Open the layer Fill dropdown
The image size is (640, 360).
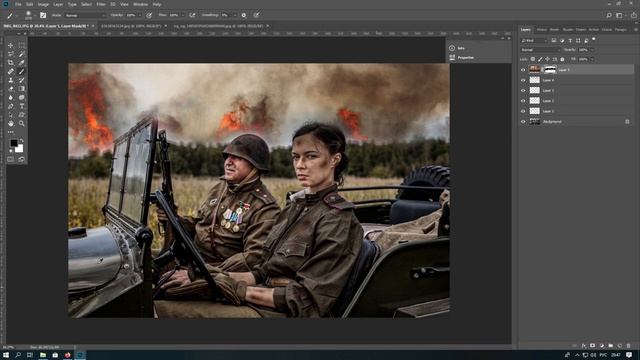pos(592,59)
